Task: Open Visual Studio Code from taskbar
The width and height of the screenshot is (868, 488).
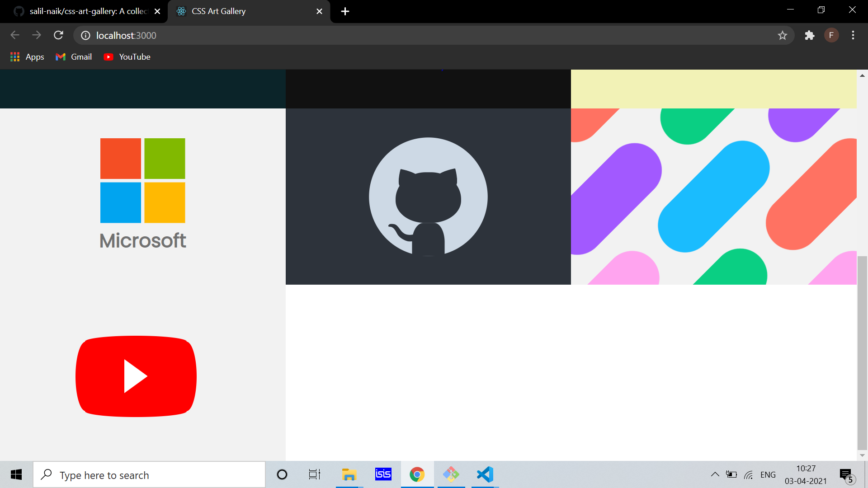Action: (x=485, y=474)
